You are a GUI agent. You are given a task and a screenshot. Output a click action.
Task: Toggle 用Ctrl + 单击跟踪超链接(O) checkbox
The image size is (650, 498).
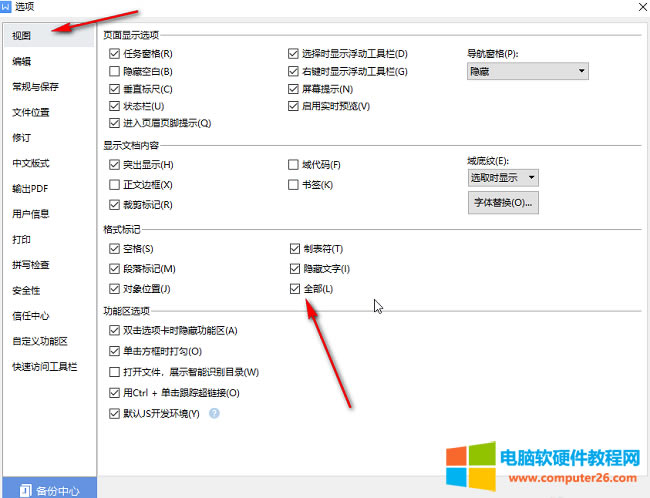coord(114,393)
